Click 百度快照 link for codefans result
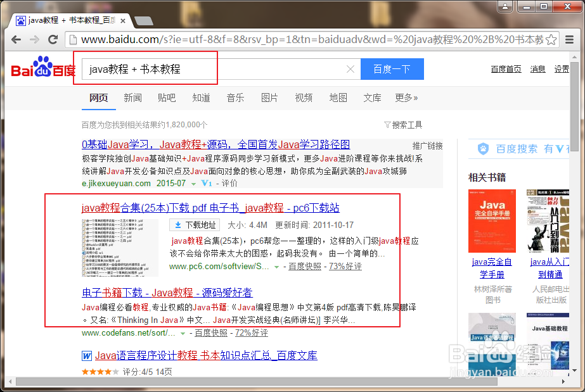This screenshot has width=585, height=392. point(211,332)
